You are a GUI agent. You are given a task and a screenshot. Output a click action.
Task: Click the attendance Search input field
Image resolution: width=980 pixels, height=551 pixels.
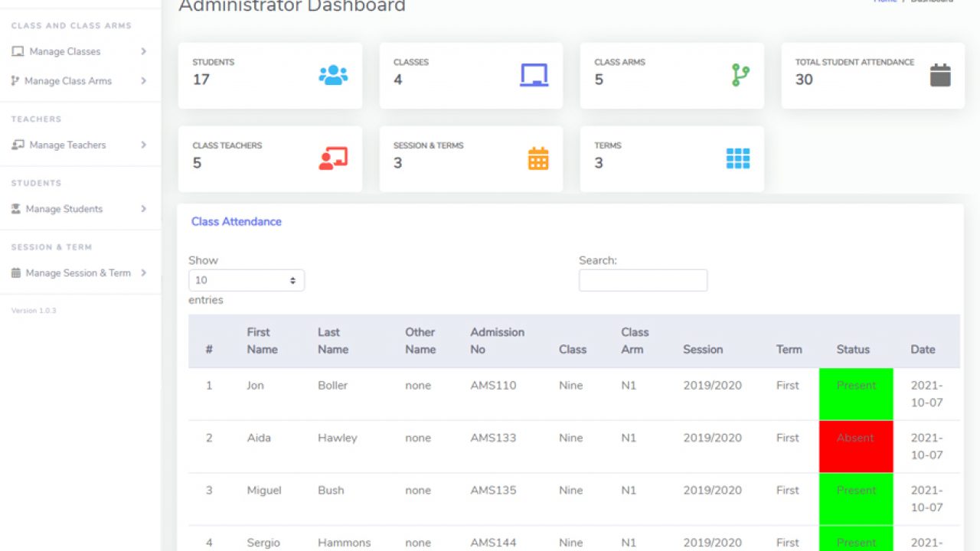point(643,281)
